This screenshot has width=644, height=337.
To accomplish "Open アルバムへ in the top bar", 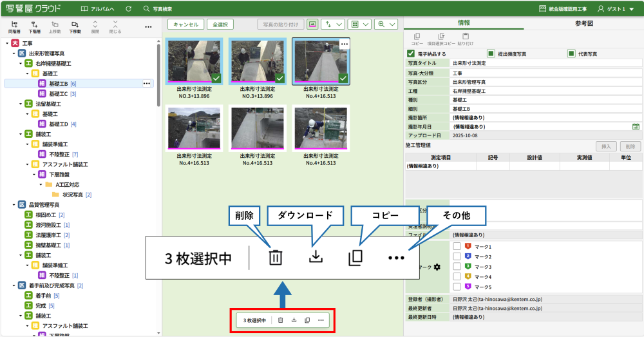I will [x=98, y=9].
